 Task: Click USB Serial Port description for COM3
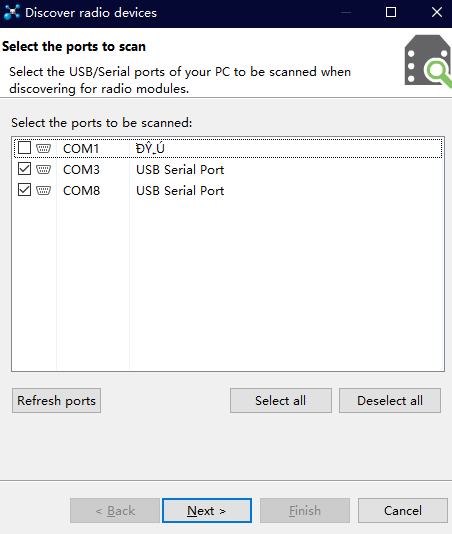click(x=180, y=170)
